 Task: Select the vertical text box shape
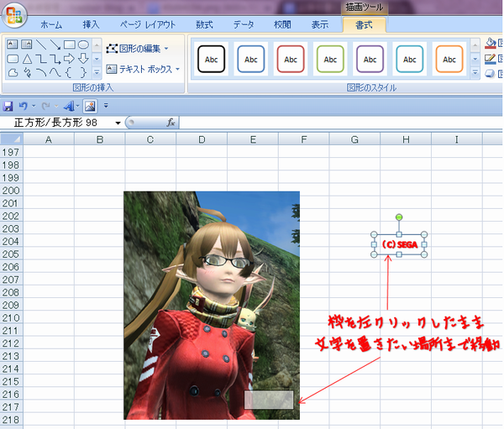(26, 44)
